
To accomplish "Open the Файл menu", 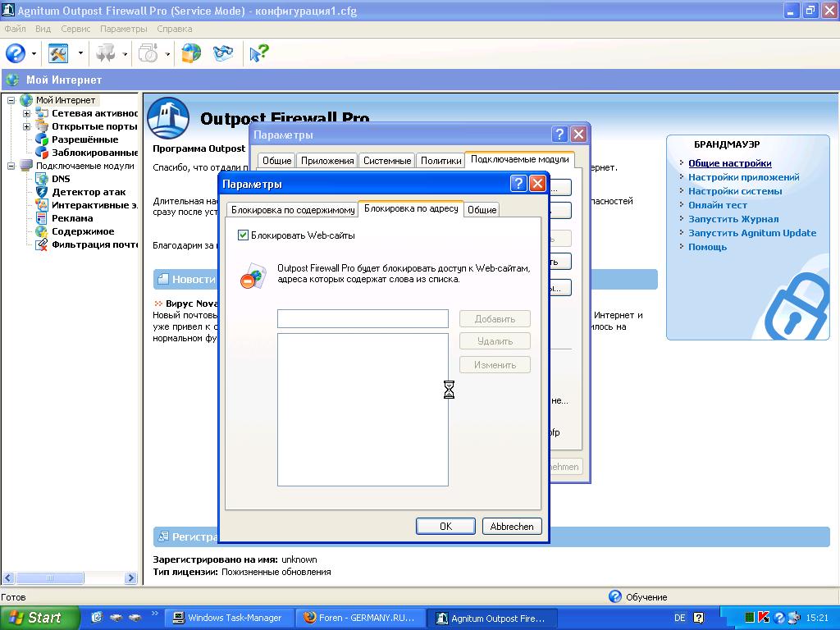I will [15, 29].
